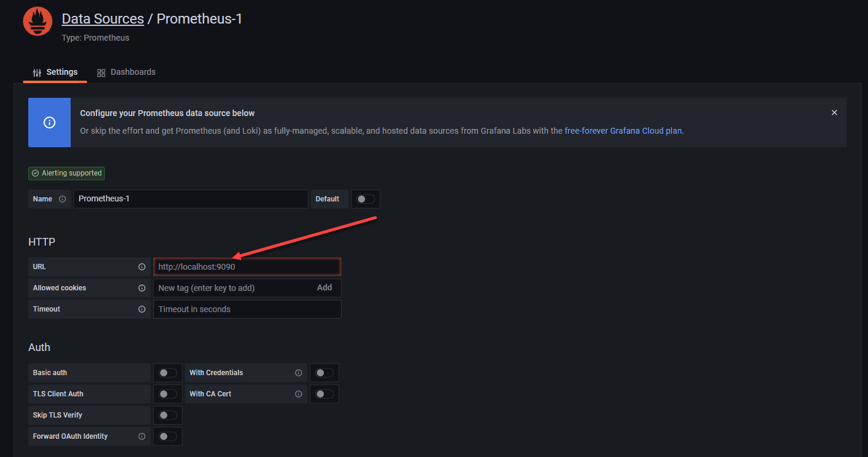This screenshot has width=868, height=457.
Task: Click the With Credentials info icon
Action: pyautogui.click(x=299, y=373)
